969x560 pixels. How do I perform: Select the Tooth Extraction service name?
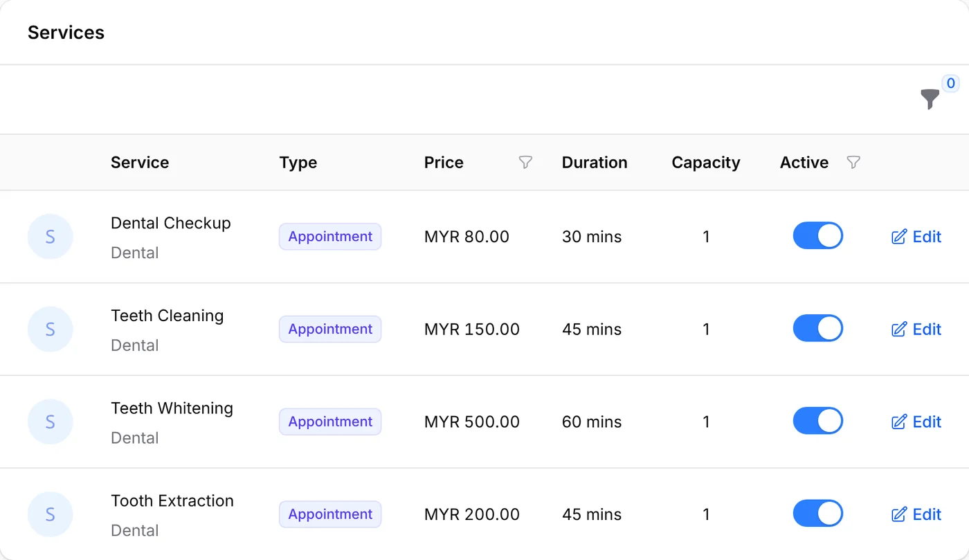pyautogui.click(x=172, y=500)
